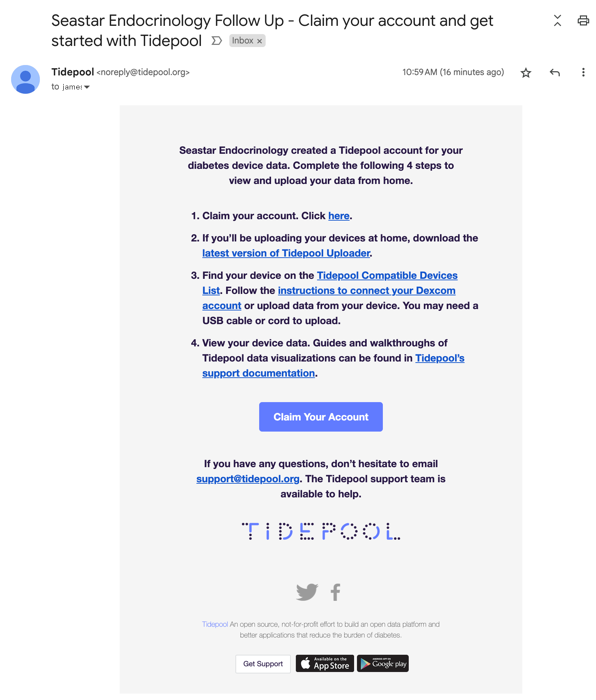Screen dimensions: 596x700
Task: Open Tidepool's Twitter page icon
Action: point(307,592)
